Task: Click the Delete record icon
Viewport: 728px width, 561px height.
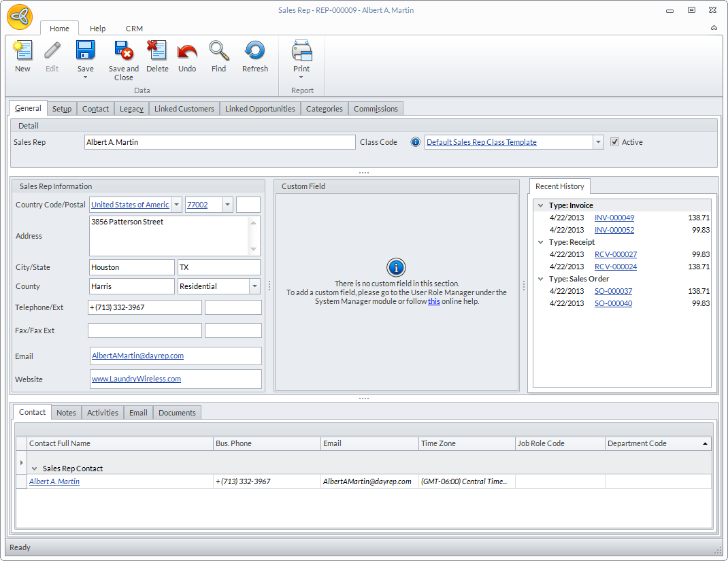Action: click(157, 52)
